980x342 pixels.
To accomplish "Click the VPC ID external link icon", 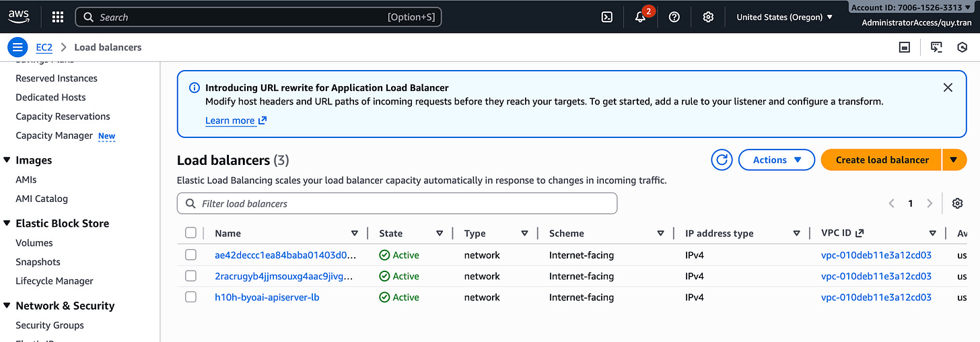I will [x=860, y=233].
